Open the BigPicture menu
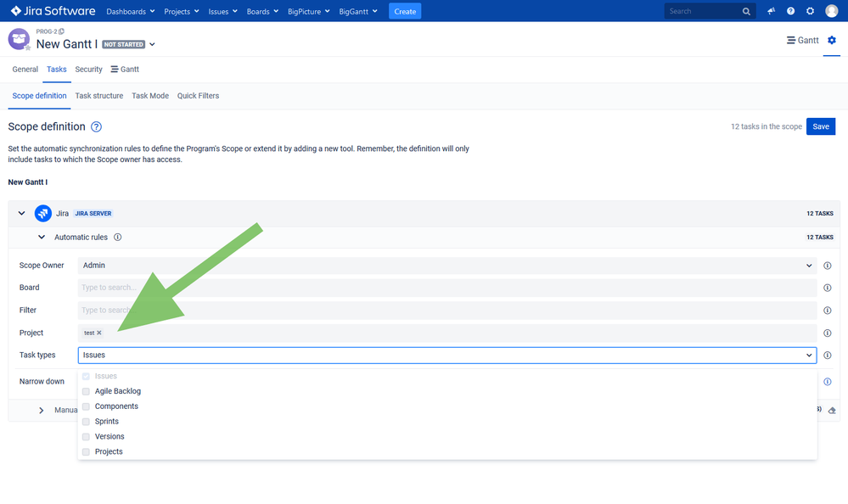The height and width of the screenshot is (504, 848). [308, 11]
